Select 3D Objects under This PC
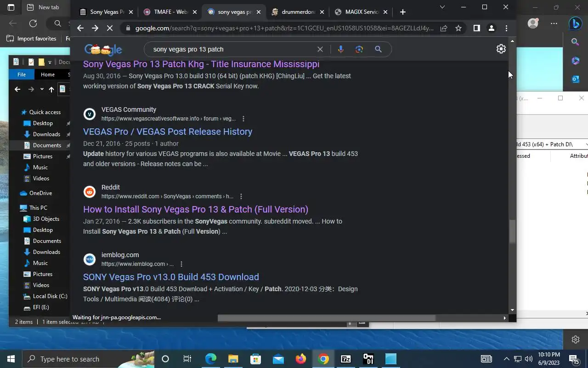 46,219
